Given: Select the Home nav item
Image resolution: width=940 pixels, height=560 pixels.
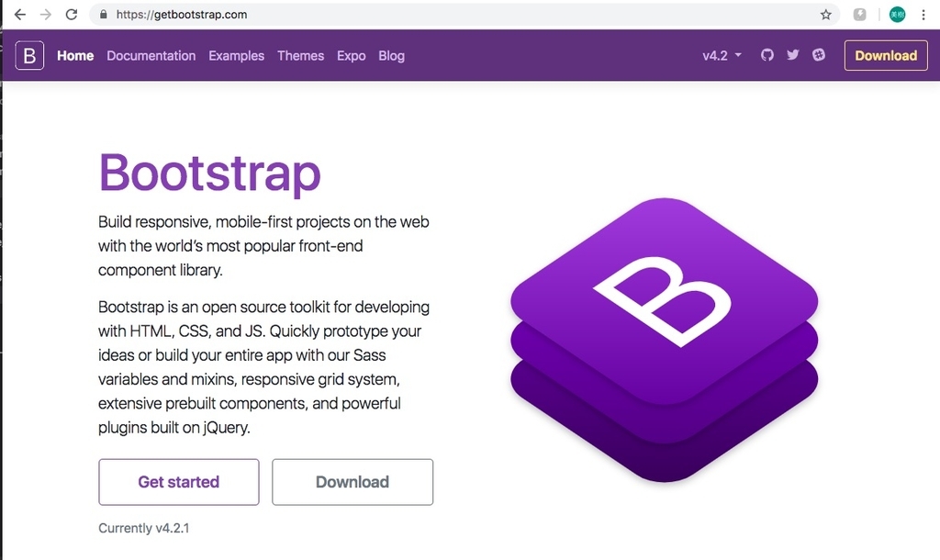Looking at the screenshot, I should 75,56.
